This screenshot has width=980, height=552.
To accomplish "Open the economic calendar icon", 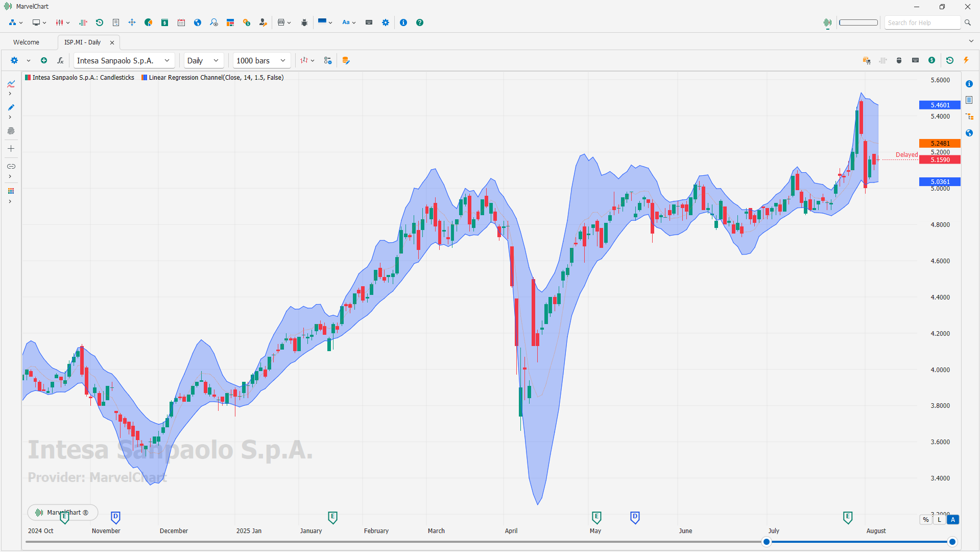I will [x=181, y=22].
